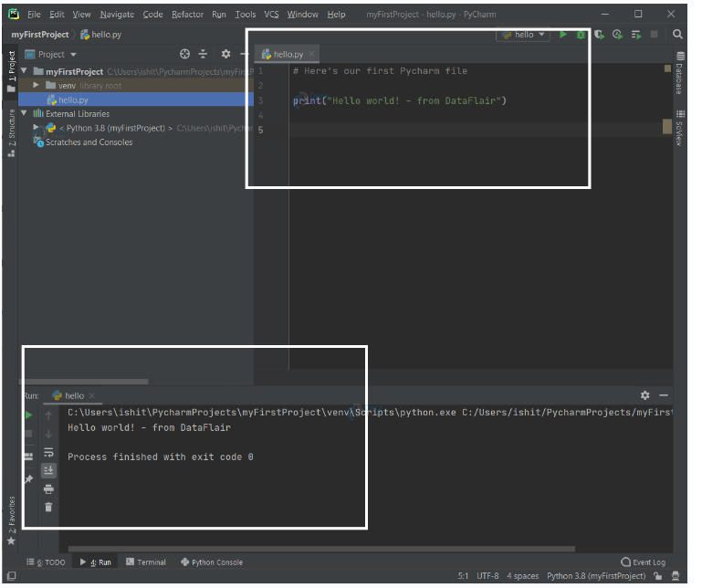Collapse the myFirstProject tree node
Image resolution: width=702 pixels, height=588 pixels.
pos(24,70)
